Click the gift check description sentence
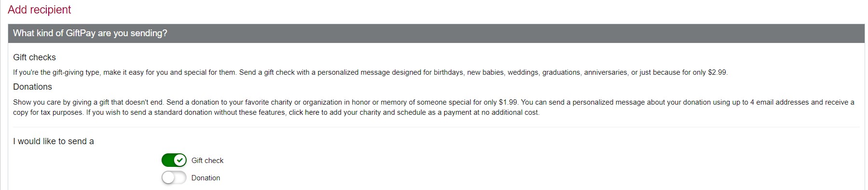 pos(370,72)
